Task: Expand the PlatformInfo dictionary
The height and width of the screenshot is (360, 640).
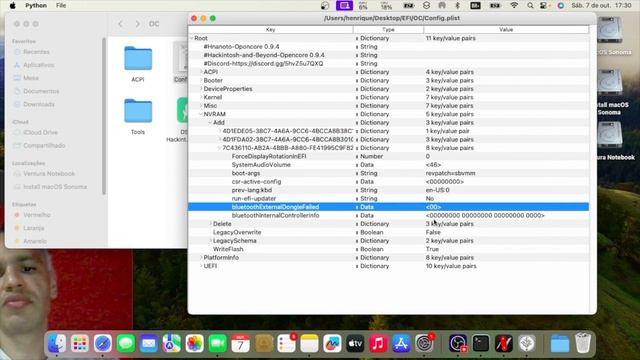Action: pos(201,258)
